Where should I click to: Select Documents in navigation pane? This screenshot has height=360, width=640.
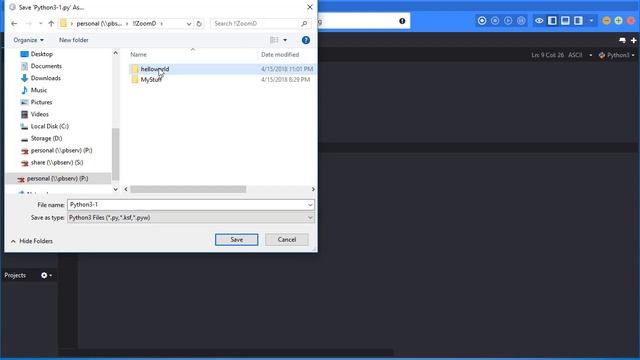click(x=46, y=66)
